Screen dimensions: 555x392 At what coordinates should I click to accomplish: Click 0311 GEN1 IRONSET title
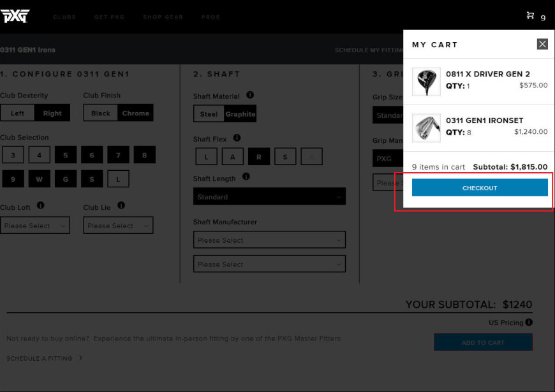(484, 120)
